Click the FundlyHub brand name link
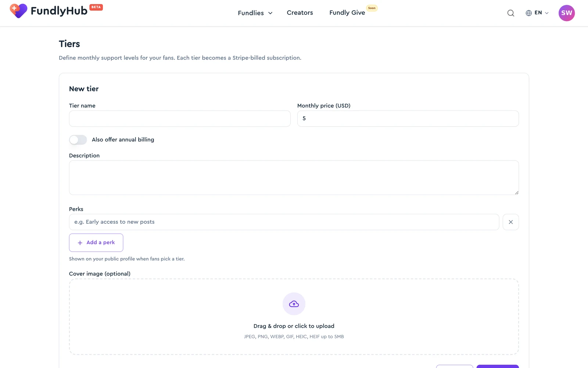588x368 pixels. coord(59,11)
